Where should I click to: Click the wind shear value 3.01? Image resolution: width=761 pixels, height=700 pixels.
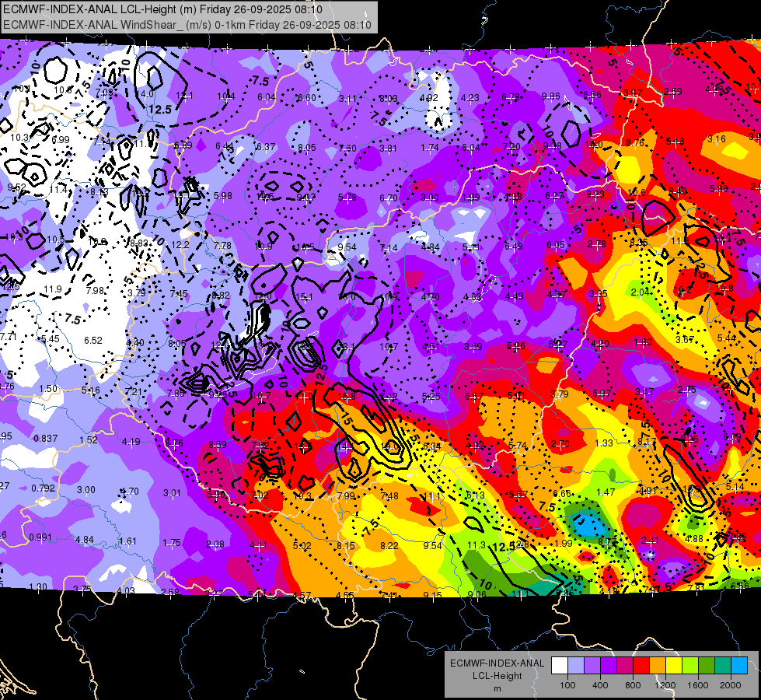tap(172, 493)
